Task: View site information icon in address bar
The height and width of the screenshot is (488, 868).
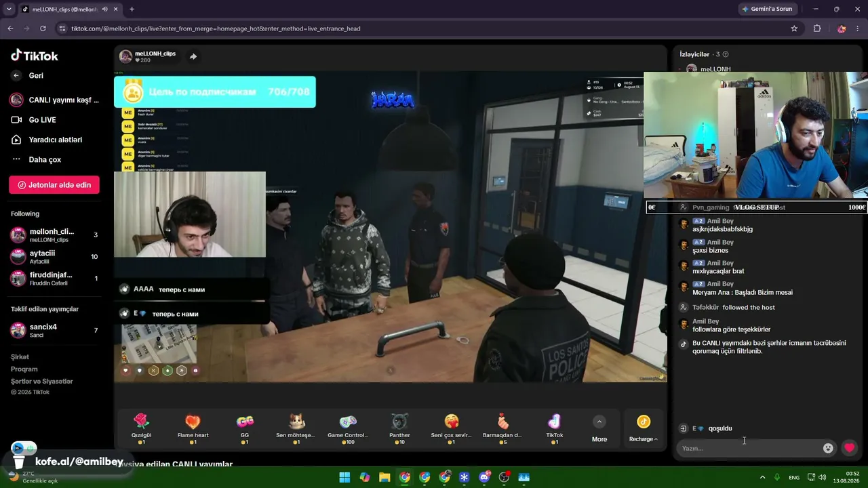Action: 62,28
